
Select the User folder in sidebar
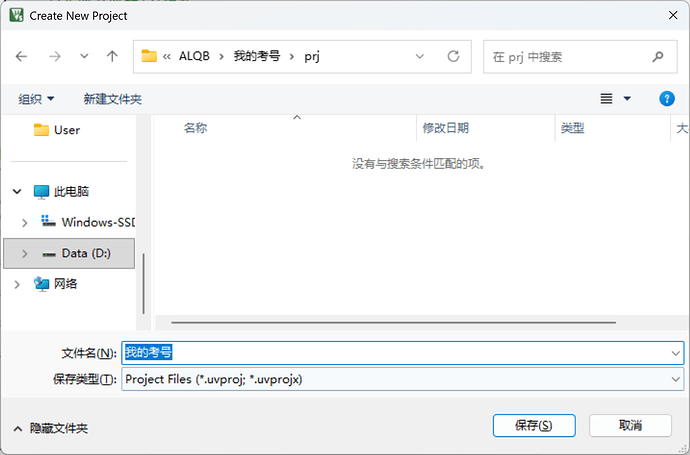point(57,130)
